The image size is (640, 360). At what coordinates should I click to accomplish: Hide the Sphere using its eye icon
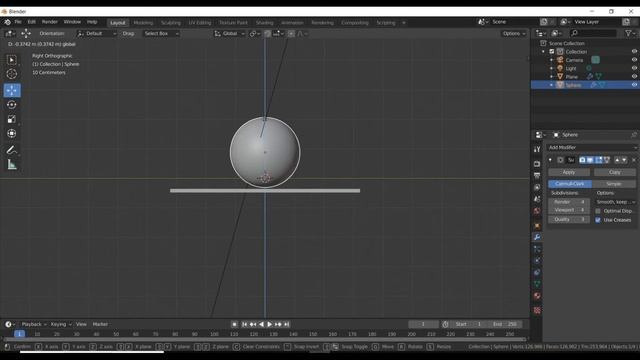pyautogui.click(x=634, y=85)
